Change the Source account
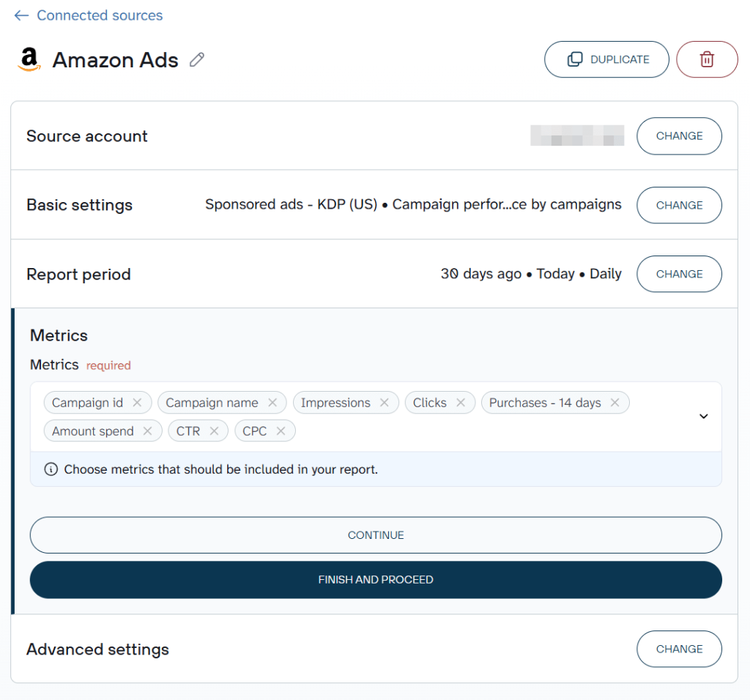Screen dimensions: 750x700 (679, 135)
